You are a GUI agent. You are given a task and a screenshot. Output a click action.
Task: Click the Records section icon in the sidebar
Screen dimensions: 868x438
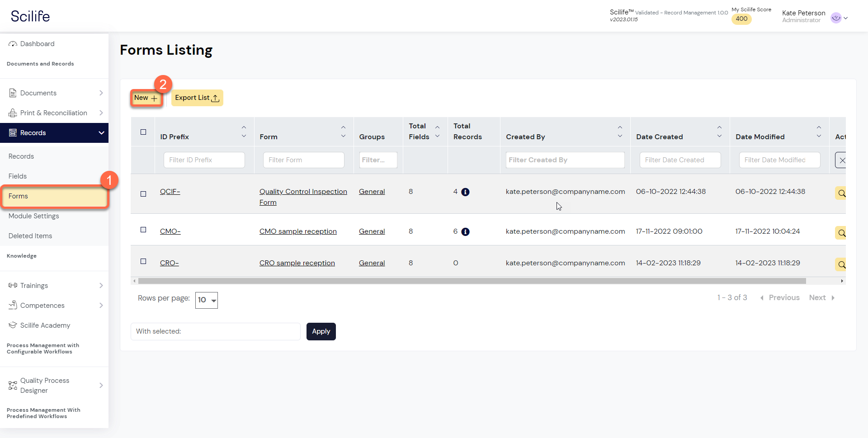click(13, 133)
